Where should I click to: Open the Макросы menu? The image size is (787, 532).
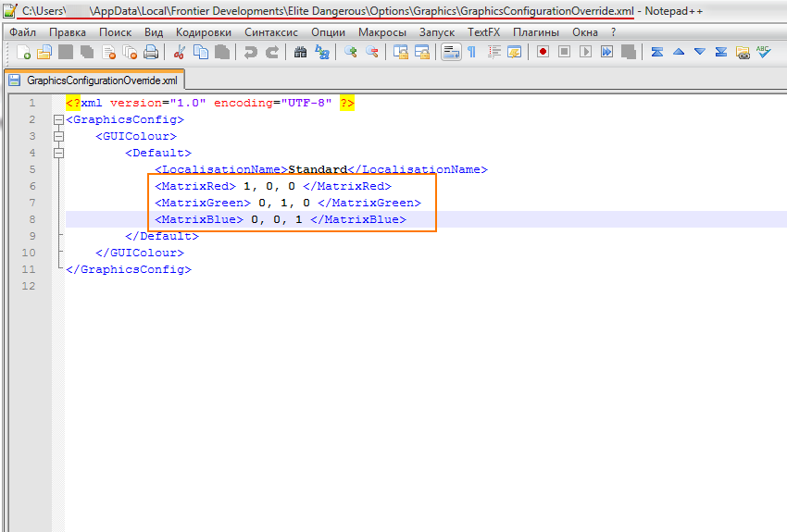[x=382, y=32]
